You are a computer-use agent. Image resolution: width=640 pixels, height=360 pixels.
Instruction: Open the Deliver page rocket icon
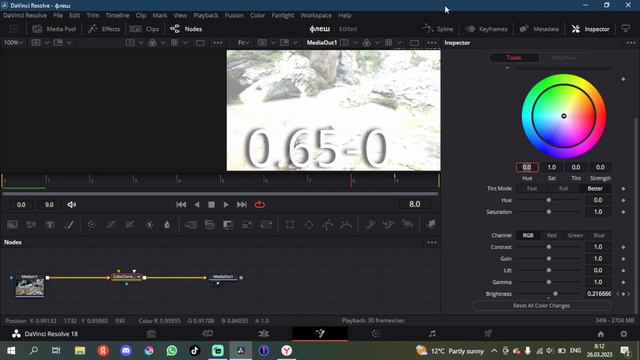point(488,333)
